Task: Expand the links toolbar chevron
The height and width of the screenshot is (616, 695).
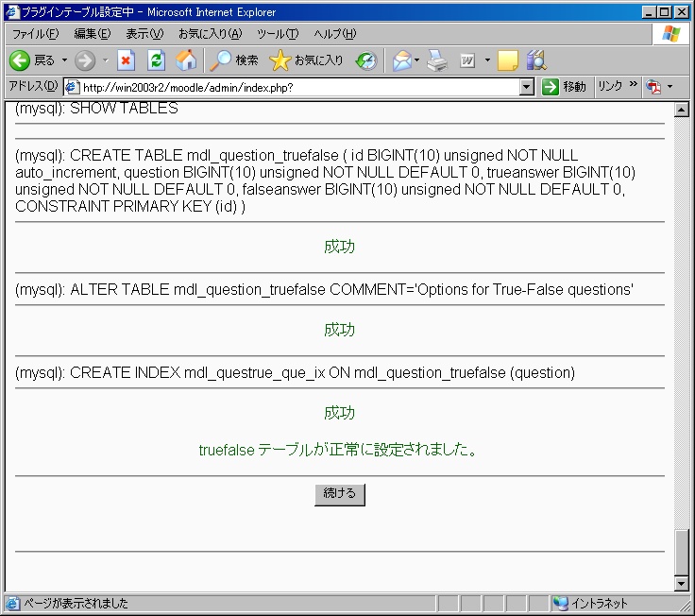Action: point(633,84)
